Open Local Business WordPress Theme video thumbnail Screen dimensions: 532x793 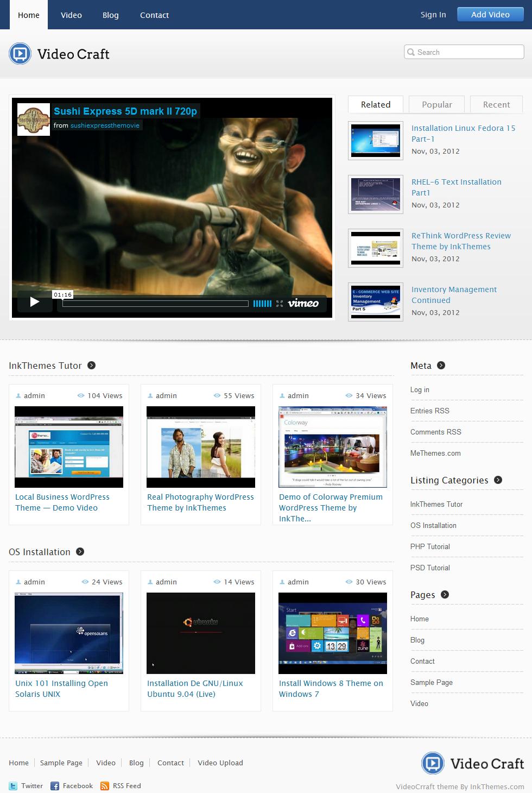tap(69, 447)
